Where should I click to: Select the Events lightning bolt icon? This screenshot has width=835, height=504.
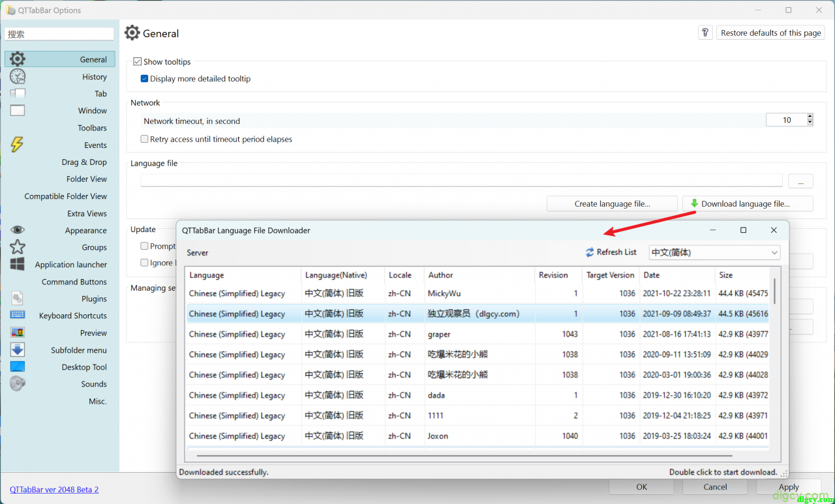coord(18,145)
